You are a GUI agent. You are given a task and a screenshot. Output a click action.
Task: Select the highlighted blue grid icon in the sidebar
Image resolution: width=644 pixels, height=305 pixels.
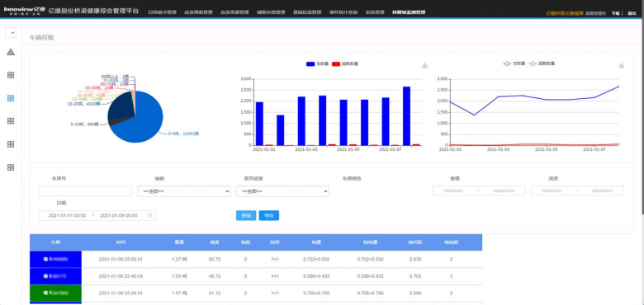click(x=11, y=98)
